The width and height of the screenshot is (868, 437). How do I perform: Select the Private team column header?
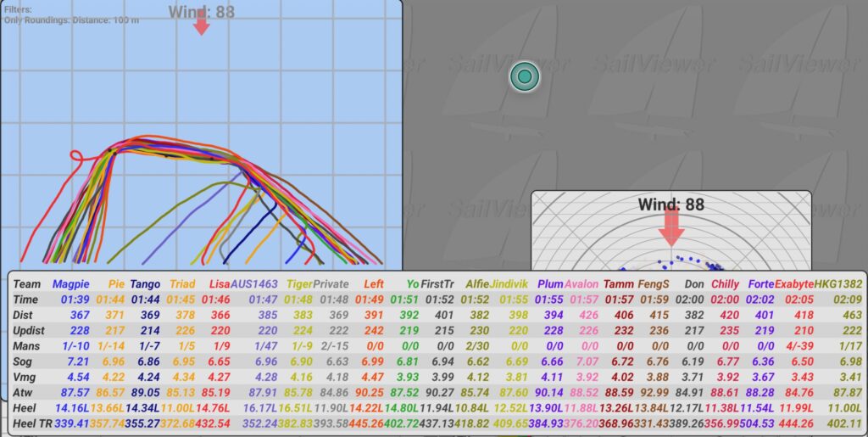[x=331, y=284]
